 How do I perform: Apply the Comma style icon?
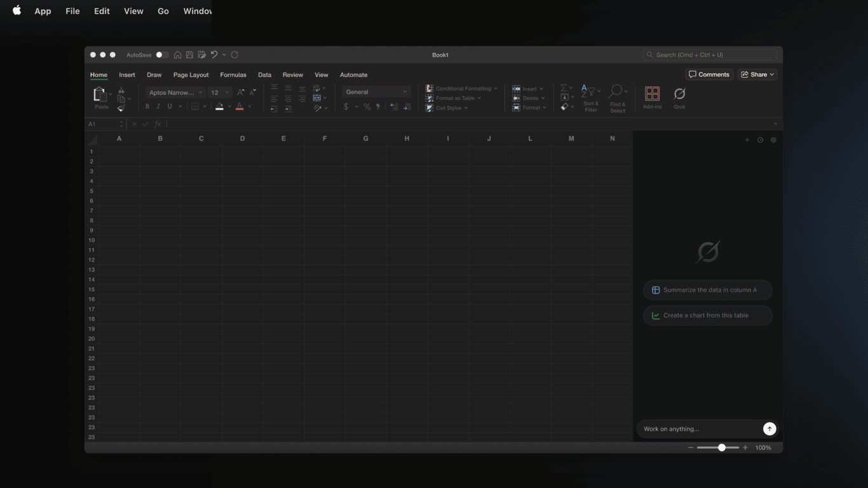tap(378, 107)
